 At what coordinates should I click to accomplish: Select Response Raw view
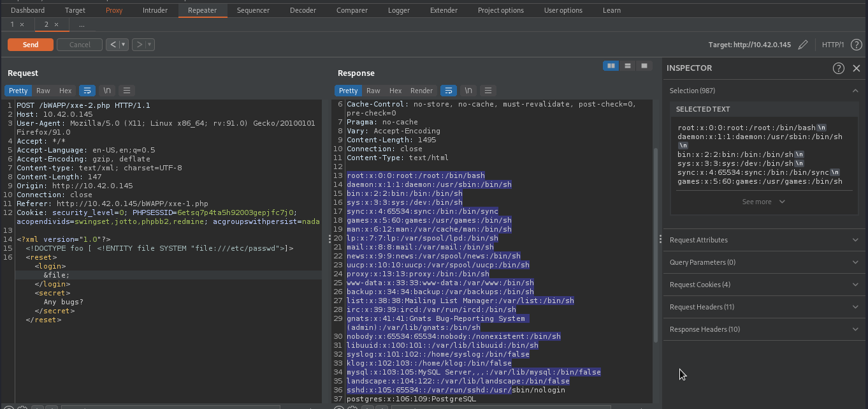(373, 91)
